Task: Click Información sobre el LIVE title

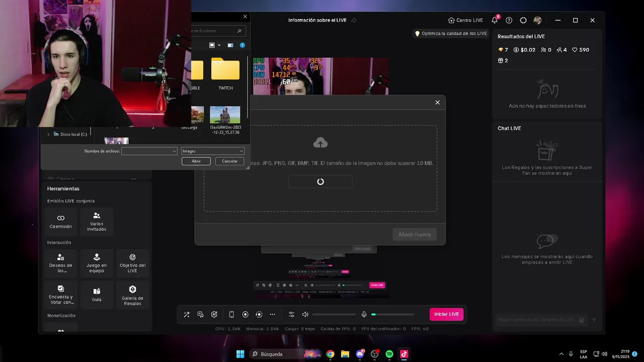Action: pos(318,20)
